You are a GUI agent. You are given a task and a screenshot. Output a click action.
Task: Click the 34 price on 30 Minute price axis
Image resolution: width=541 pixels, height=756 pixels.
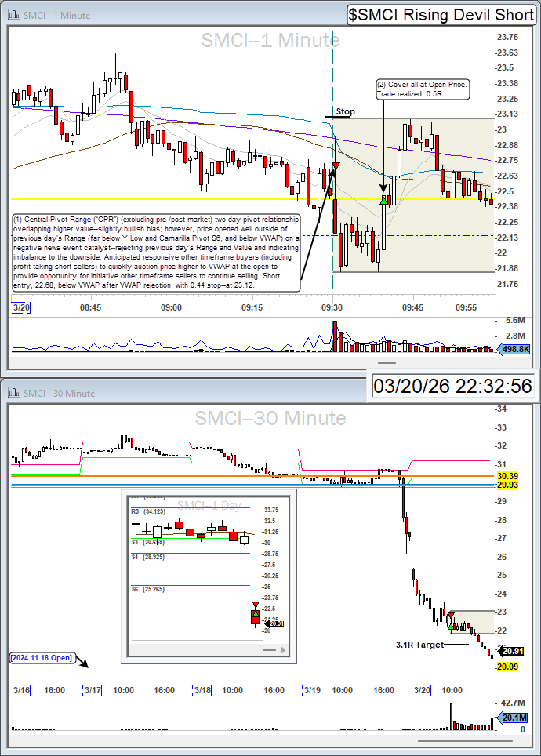pyautogui.click(x=503, y=409)
